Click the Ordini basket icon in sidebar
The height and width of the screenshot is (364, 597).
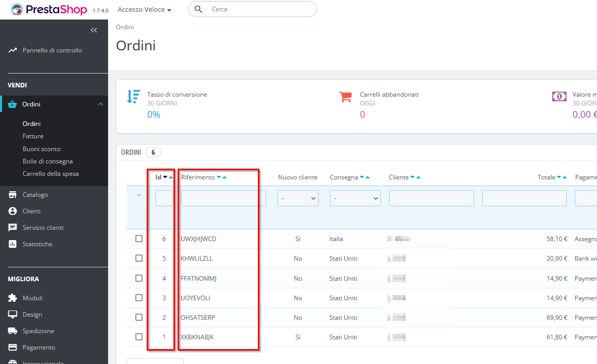12,104
